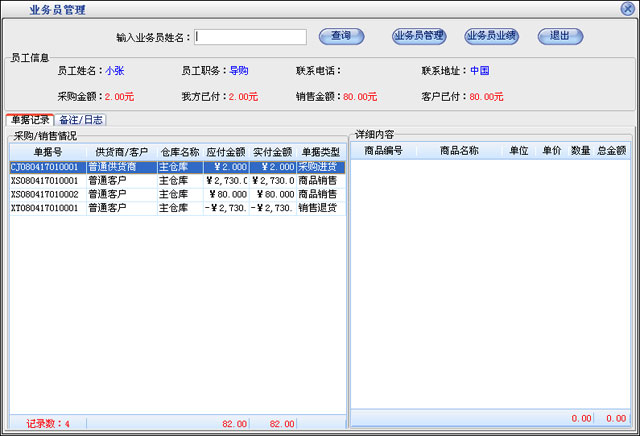Close the 业务员管理 window
Viewport: 640px width, 436px height.
click(627, 9)
